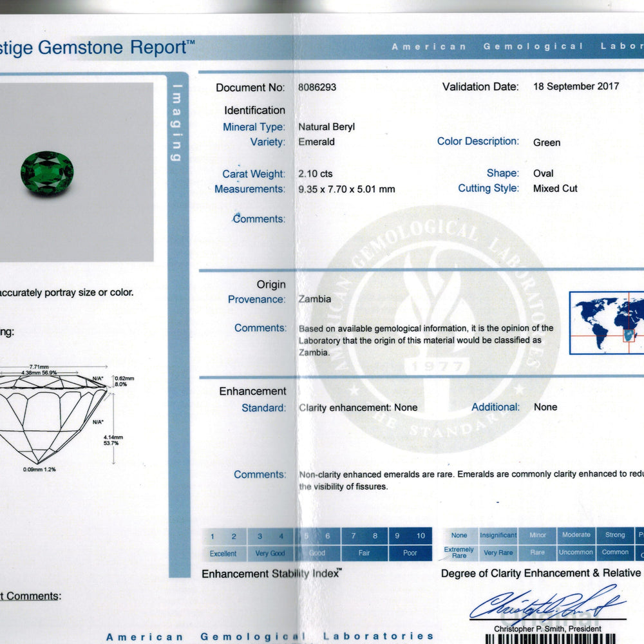This screenshot has width=644, height=644.
Task: Click the Common rarity cell
Action: [x=615, y=553]
